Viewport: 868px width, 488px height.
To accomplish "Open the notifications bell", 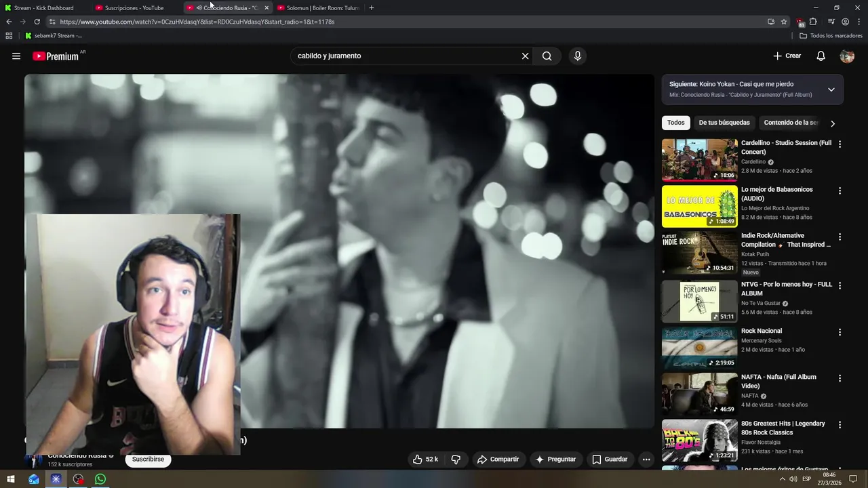I will click(x=821, y=56).
